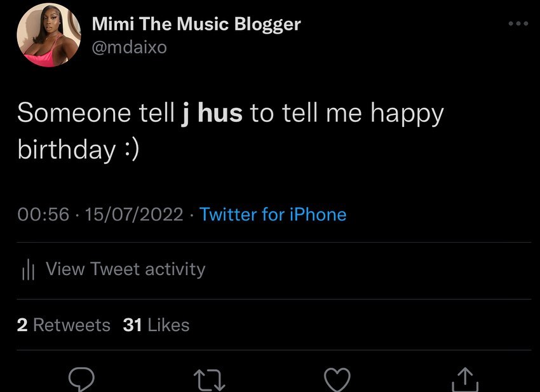
Task: Show the 2 Retweets list
Action: coord(64,325)
